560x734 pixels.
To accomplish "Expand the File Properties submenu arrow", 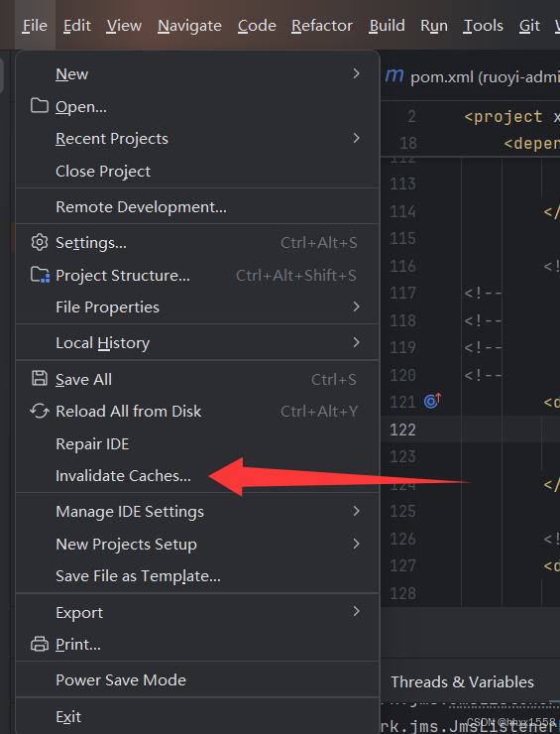I will click(357, 306).
